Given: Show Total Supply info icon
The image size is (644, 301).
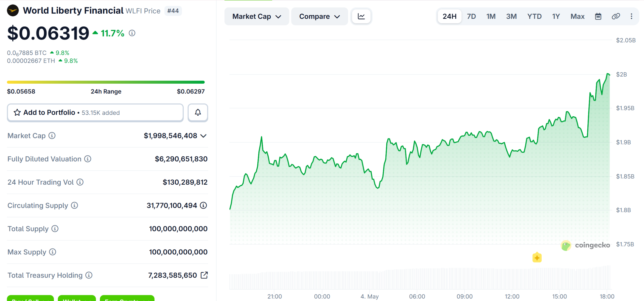Looking at the screenshot, I should coord(55,229).
